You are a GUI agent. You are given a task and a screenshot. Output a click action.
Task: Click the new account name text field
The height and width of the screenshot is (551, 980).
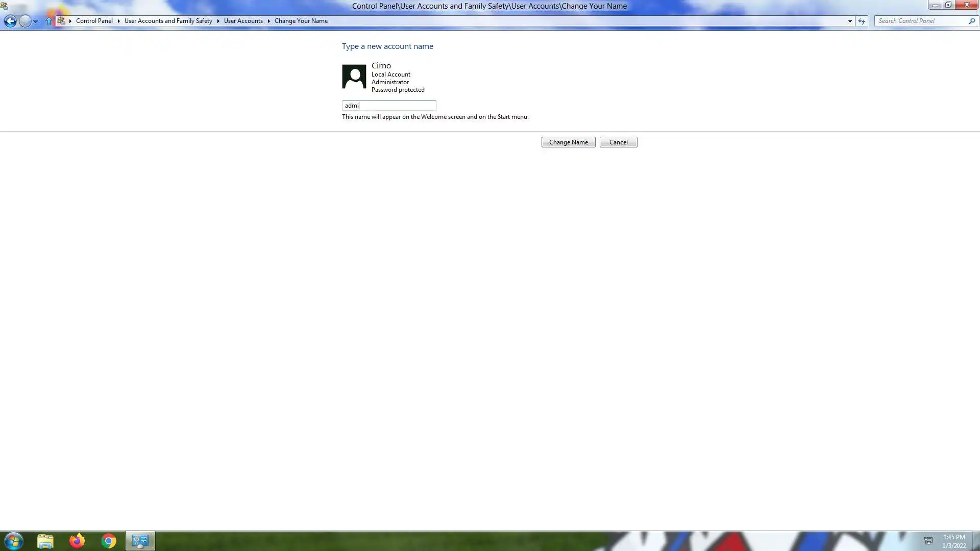click(x=389, y=106)
